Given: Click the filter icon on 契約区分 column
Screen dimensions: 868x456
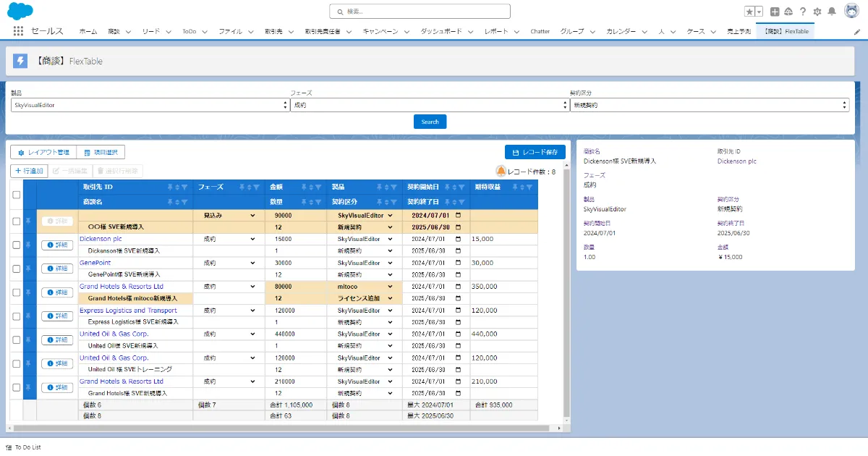Looking at the screenshot, I should coord(393,201).
